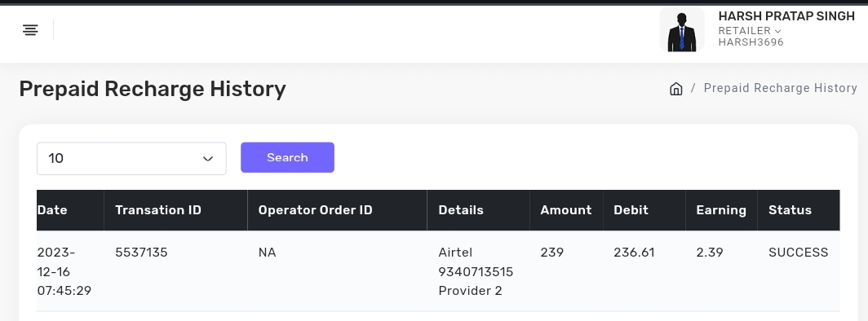Click the purple Search button
This screenshot has width=868, height=321.
287,157
